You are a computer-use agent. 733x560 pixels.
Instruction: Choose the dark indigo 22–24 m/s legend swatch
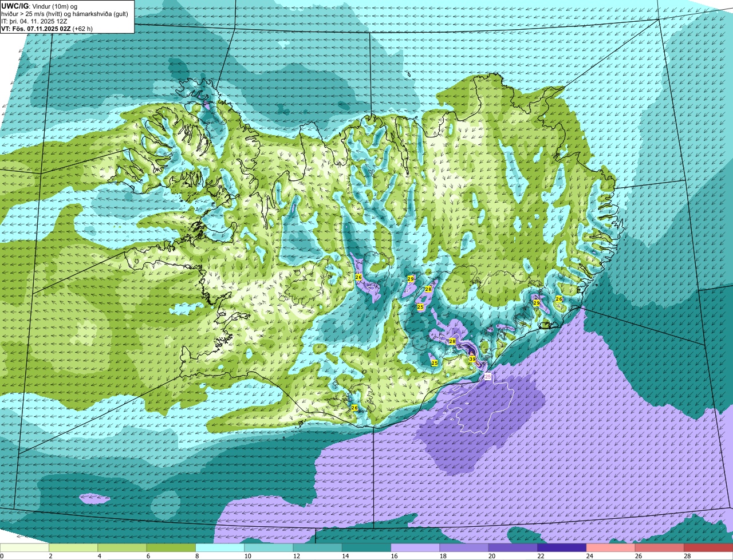[562, 547]
